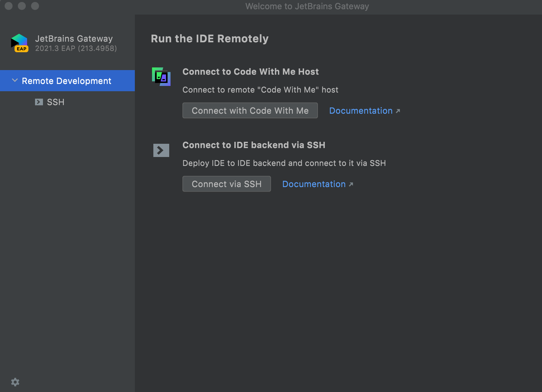Click the Code With Me host icon
This screenshot has height=392, width=542.
(161, 77)
